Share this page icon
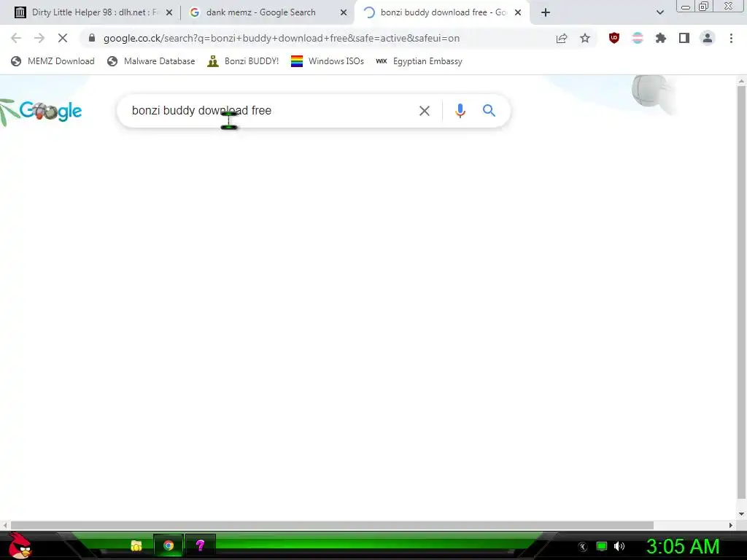Image resolution: width=747 pixels, height=560 pixels. 562,38
